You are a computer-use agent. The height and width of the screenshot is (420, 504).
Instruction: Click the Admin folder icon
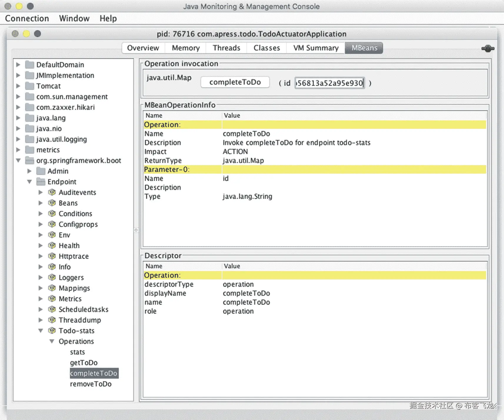pyautogui.click(x=41, y=171)
